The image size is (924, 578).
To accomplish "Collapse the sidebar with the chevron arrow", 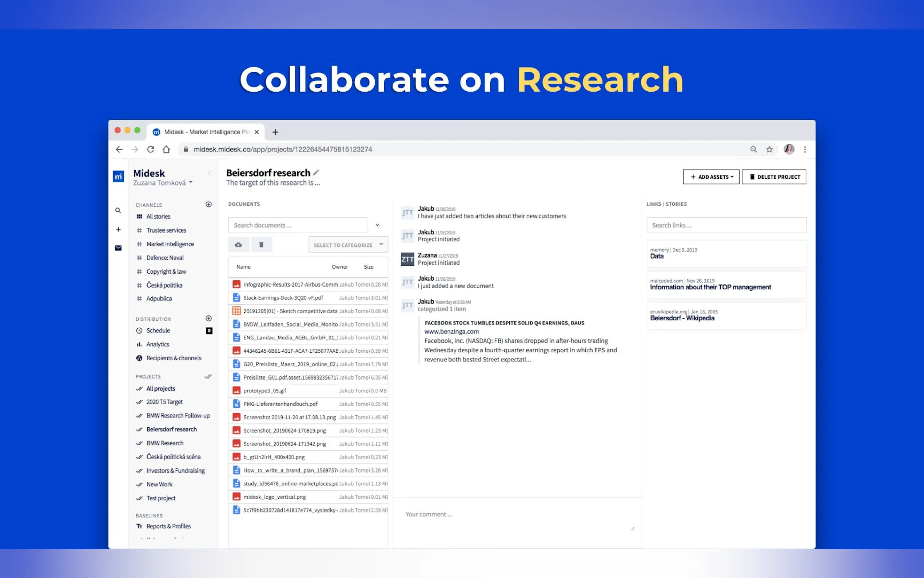I will pyautogui.click(x=209, y=174).
